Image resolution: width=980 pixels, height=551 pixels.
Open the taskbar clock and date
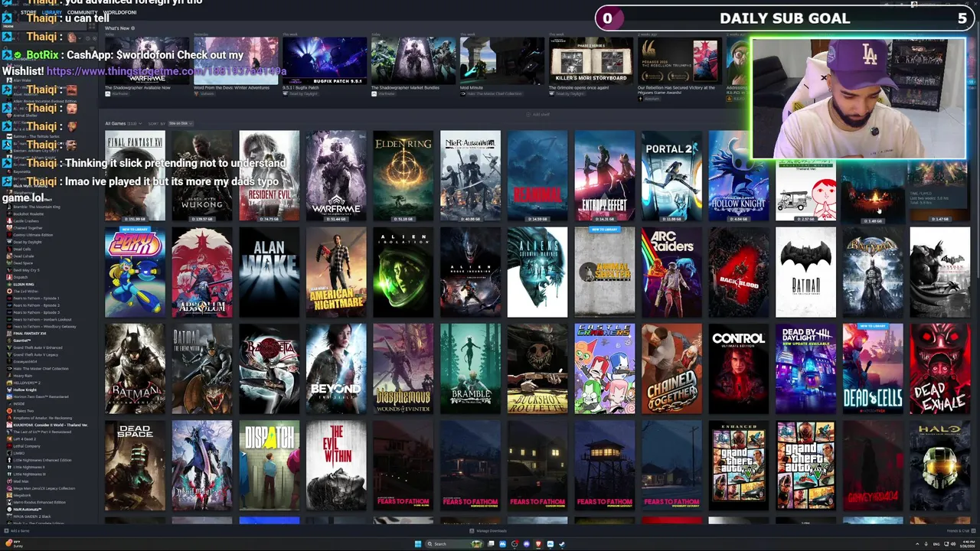point(967,544)
